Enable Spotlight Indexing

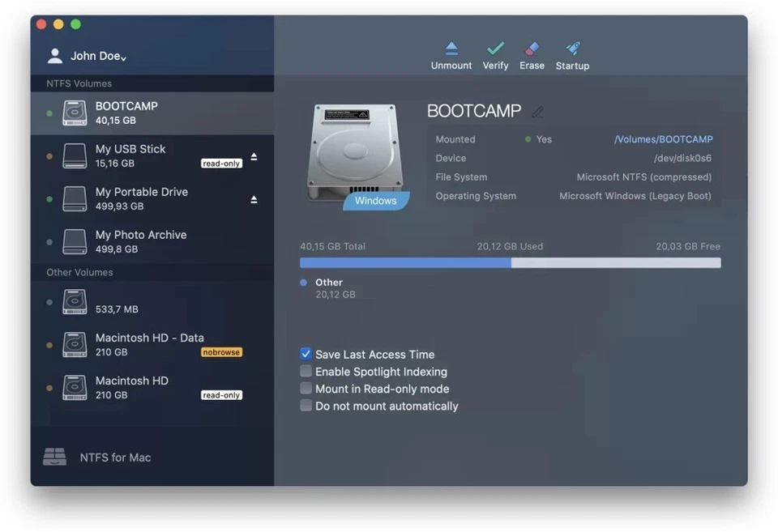306,371
